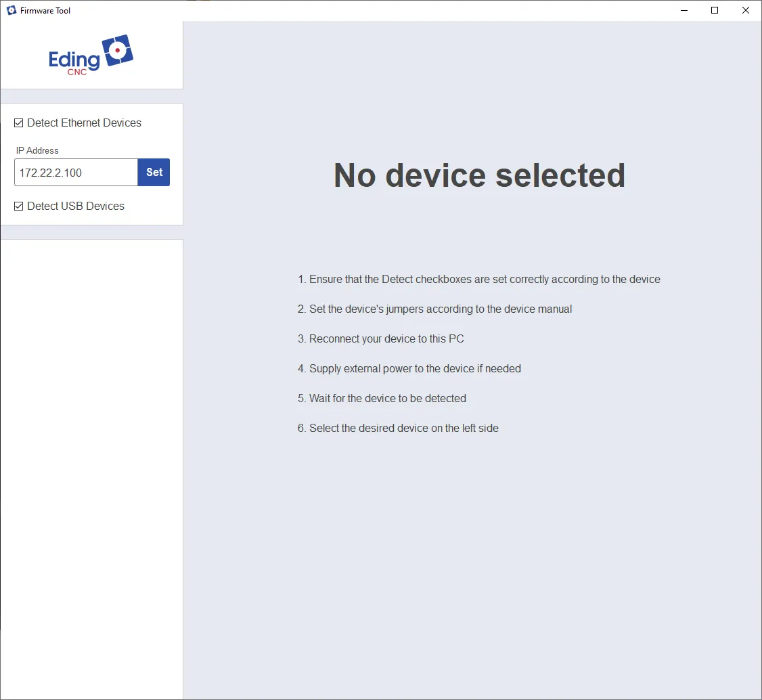This screenshot has width=762, height=700.
Task: Click instruction 6 about selecting desired device
Action: pos(398,429)
